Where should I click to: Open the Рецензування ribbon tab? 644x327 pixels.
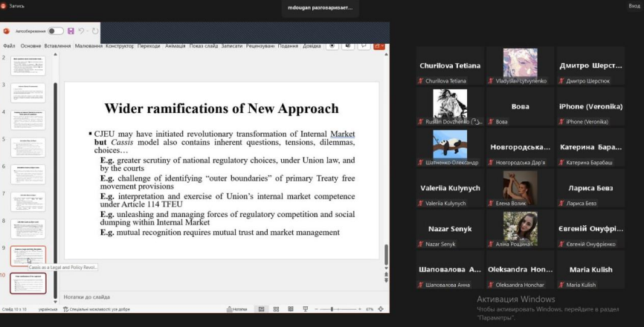(260, 46)
